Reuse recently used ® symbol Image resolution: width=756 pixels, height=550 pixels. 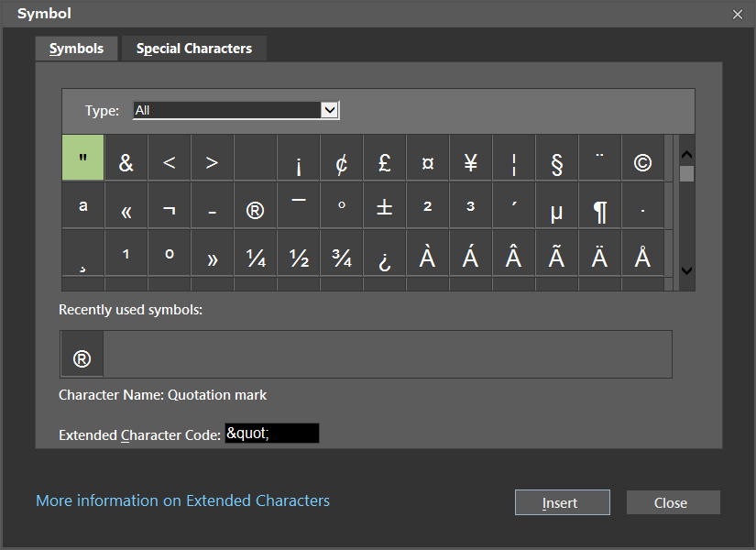coord(82,358)
